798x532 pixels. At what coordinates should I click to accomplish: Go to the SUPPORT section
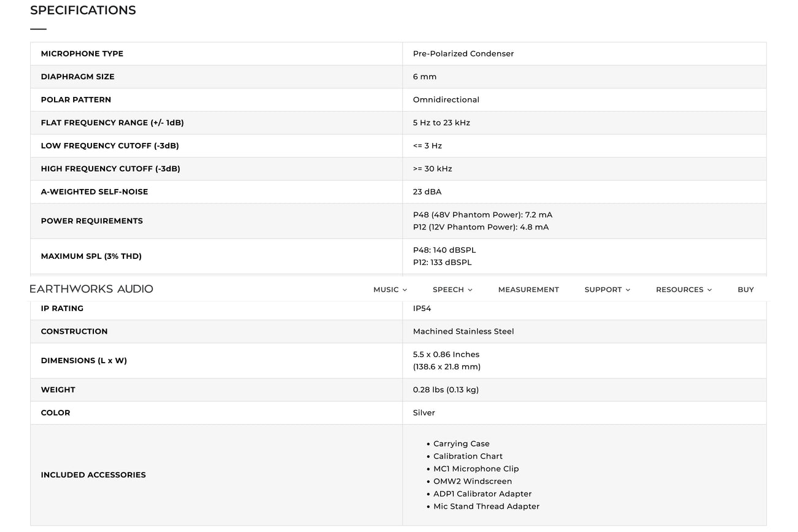(603, 289)
